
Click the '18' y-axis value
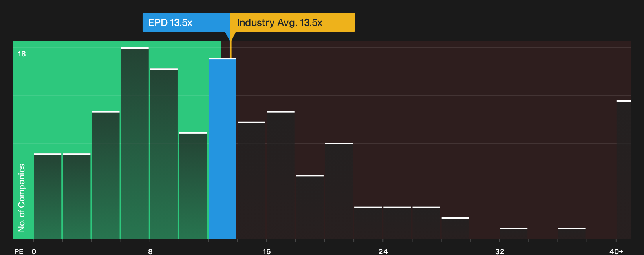[22, 54]
